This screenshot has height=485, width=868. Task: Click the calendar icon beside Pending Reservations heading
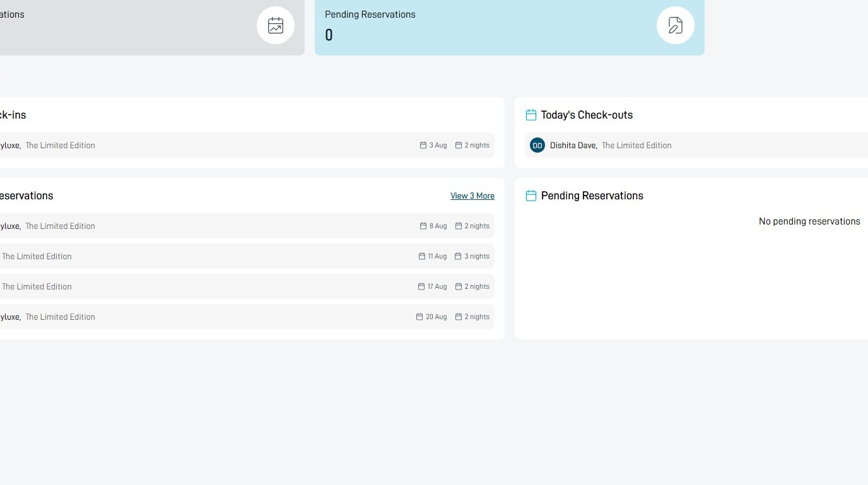(x=531, y=196)
